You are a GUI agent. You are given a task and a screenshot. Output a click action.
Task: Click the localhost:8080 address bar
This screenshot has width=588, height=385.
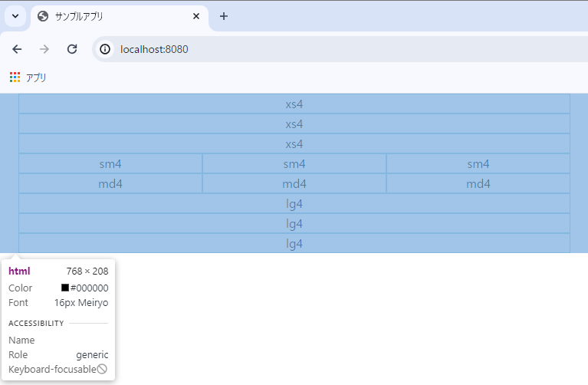tap(307, 49)
